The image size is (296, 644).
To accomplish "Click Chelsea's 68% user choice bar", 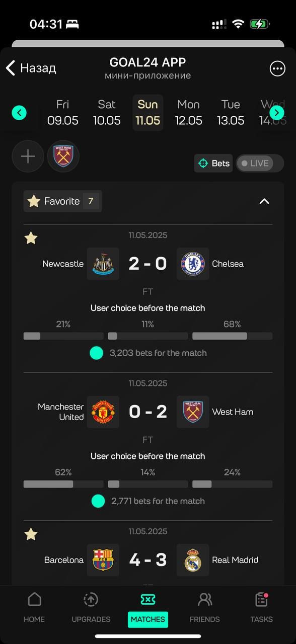I will 232,336.
